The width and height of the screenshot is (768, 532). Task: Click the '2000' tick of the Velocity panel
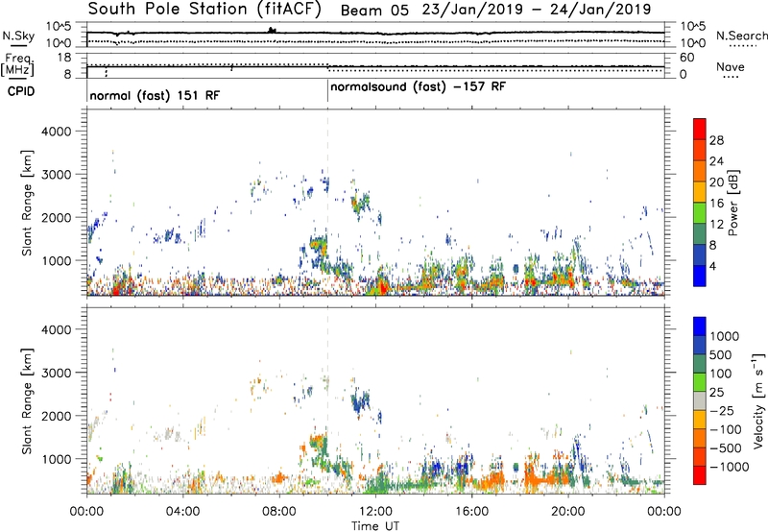pos(56,416)
